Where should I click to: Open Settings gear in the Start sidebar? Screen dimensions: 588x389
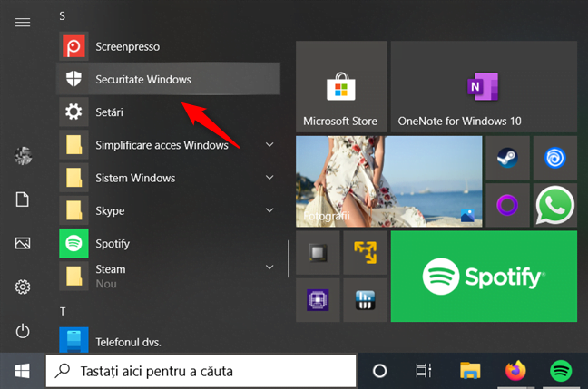[x=23, y=287]
